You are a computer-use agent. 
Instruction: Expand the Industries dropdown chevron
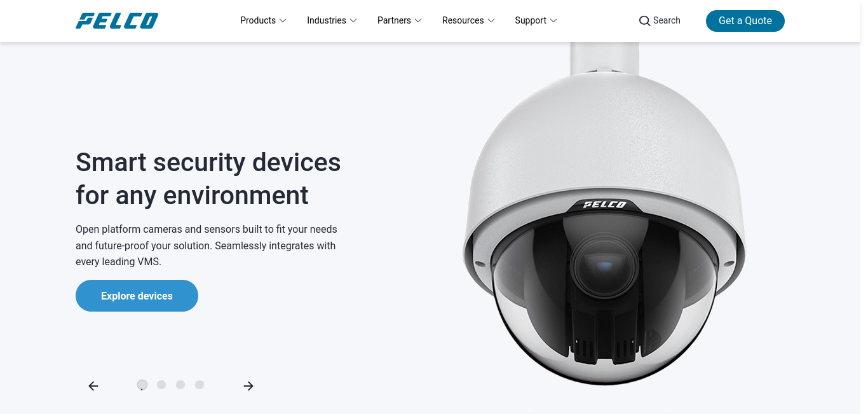click(x=353, y=21)
